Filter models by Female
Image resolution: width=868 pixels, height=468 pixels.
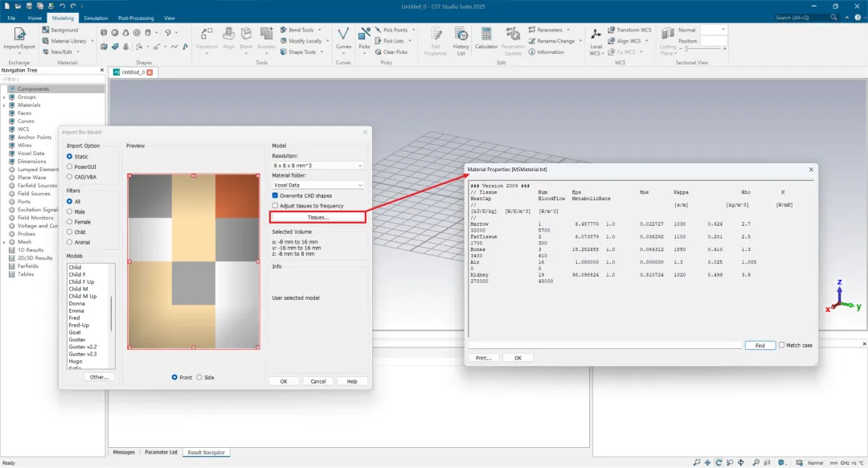(x=69, y=222)
